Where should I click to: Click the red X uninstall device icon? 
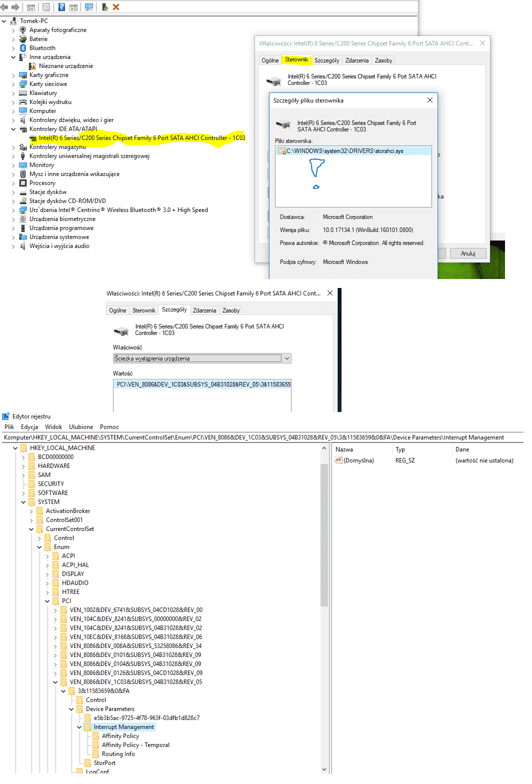(x=116, y=7)
